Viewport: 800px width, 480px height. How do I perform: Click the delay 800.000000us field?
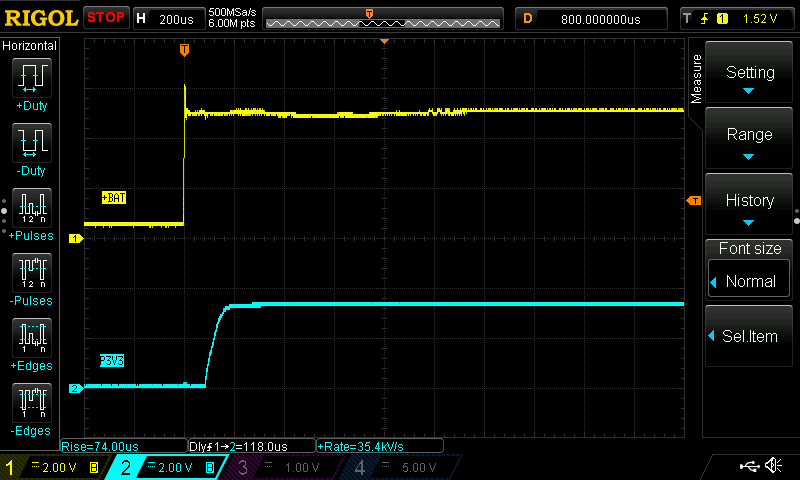tap(591, 19)
